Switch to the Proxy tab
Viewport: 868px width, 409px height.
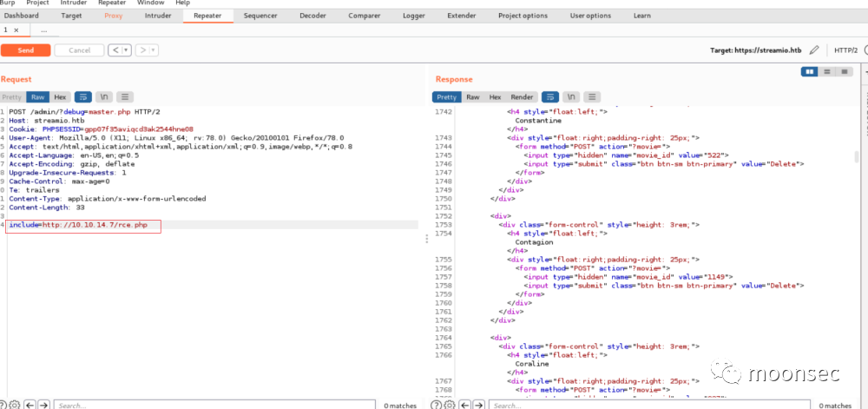(x=114, y=16)
